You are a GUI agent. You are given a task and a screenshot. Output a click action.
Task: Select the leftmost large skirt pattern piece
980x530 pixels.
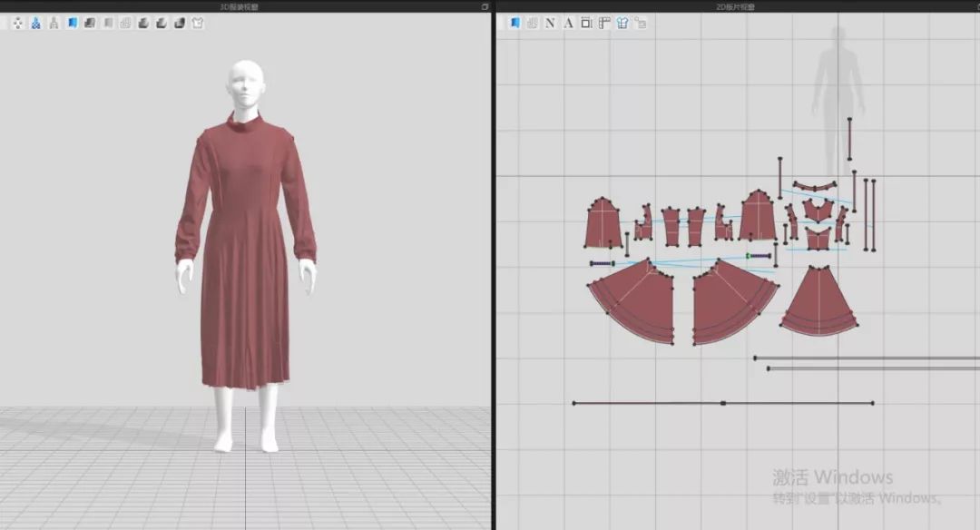coord(635,304)
